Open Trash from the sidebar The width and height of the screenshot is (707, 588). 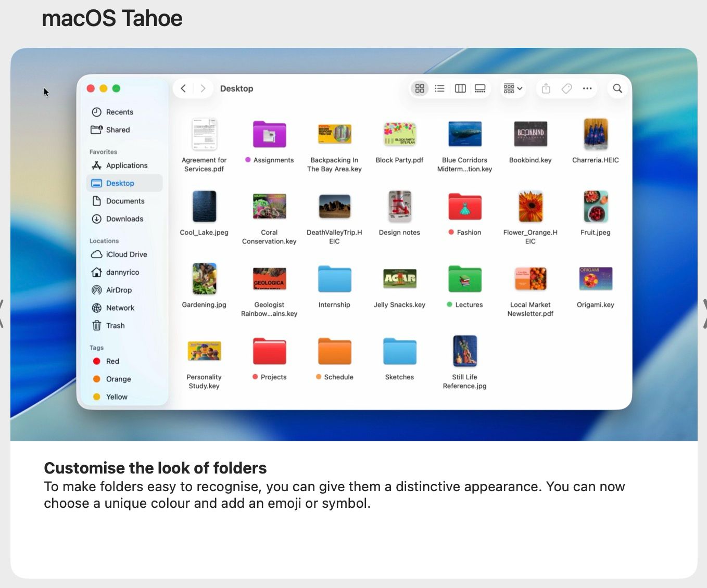[115, 326]
